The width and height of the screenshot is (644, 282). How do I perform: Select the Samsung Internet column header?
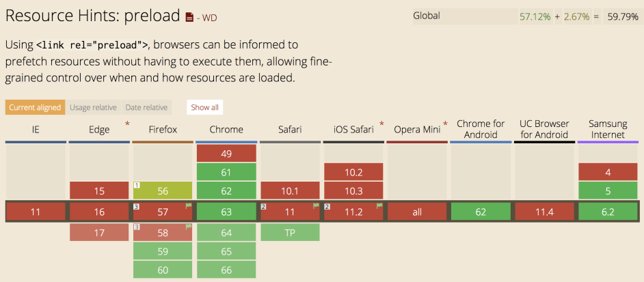608,129
